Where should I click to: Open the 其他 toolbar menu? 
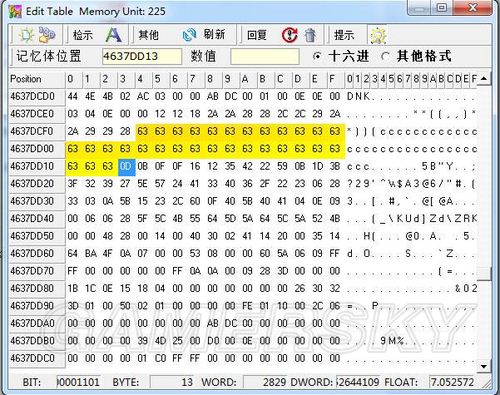click(x=148, y=35)
